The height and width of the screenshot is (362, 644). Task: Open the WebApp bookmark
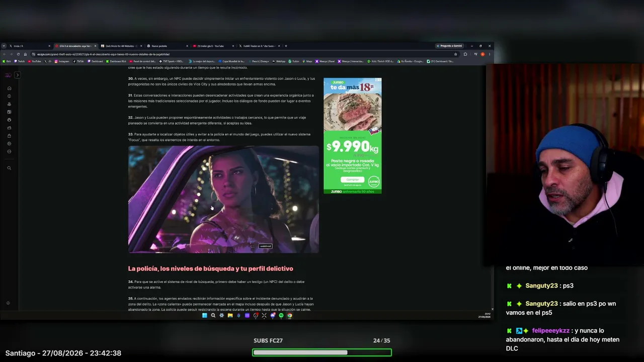279,61
